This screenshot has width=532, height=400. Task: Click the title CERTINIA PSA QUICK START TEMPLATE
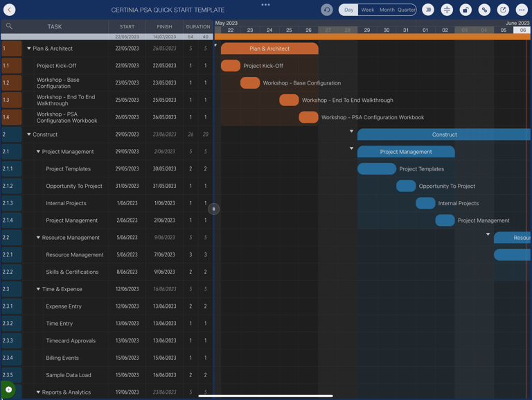pyautogui.click(x=168, y=10)
